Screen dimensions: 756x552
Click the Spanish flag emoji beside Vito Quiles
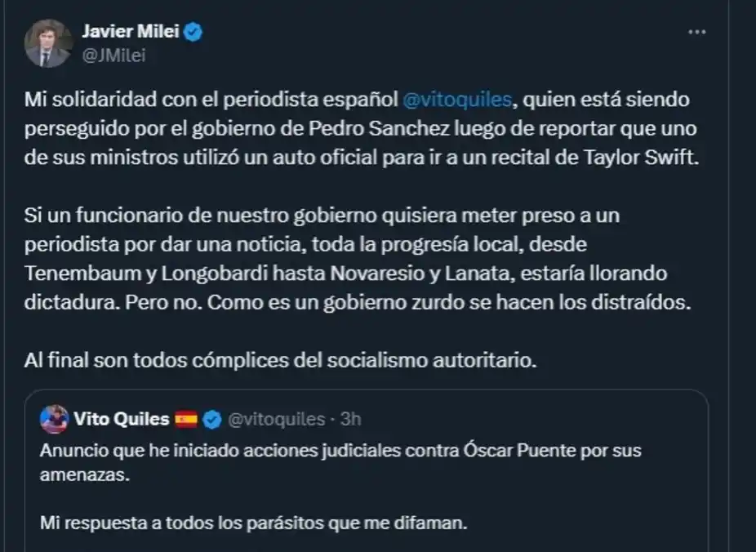pos(187,419)
